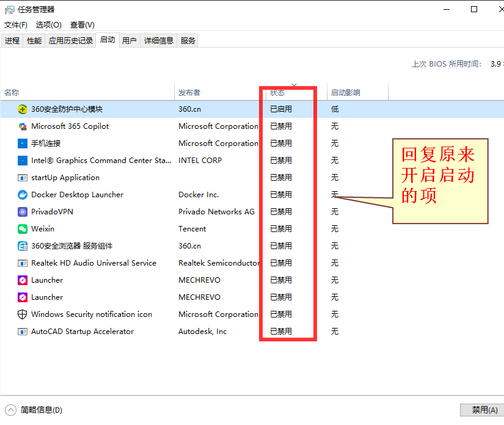Screen dimensions: 504x425
Task: Click the Task Manager title bar icon
Action: (x=9, y=10)
